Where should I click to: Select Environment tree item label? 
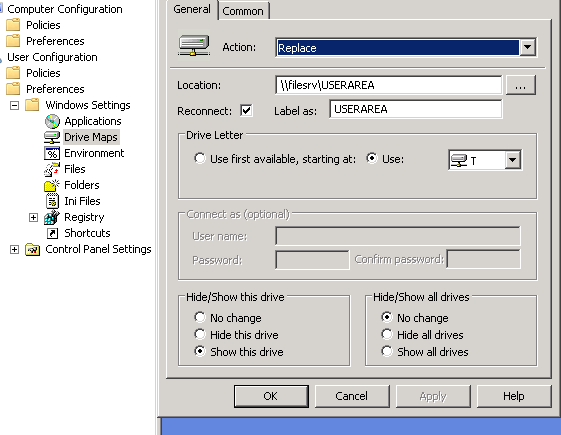[x=94, y=153]
